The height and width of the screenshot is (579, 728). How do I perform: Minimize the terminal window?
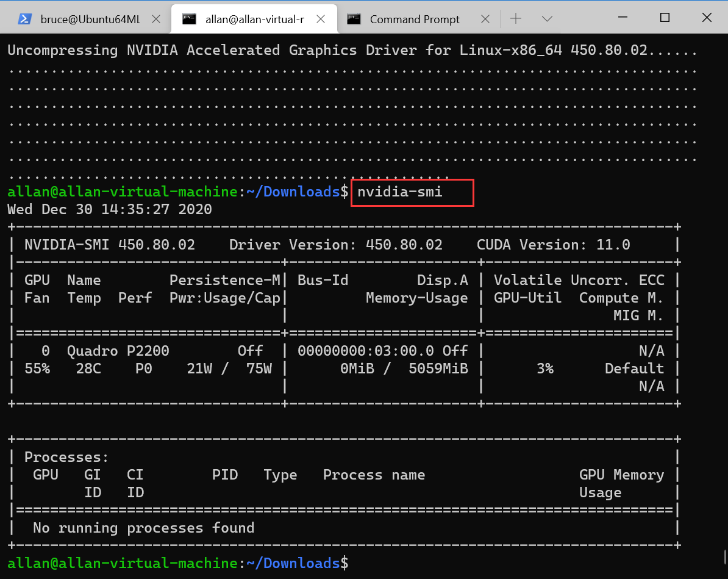[623, 17]
